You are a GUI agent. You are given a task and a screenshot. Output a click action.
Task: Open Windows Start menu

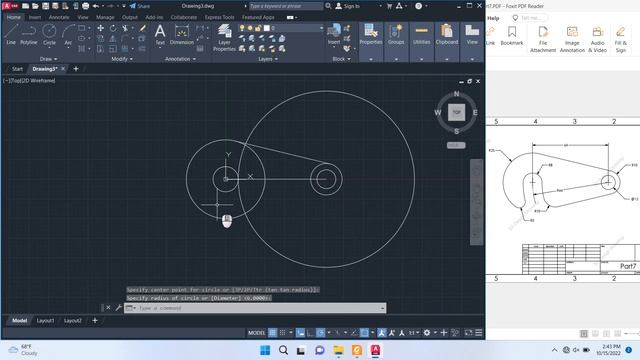click(265, 350)
